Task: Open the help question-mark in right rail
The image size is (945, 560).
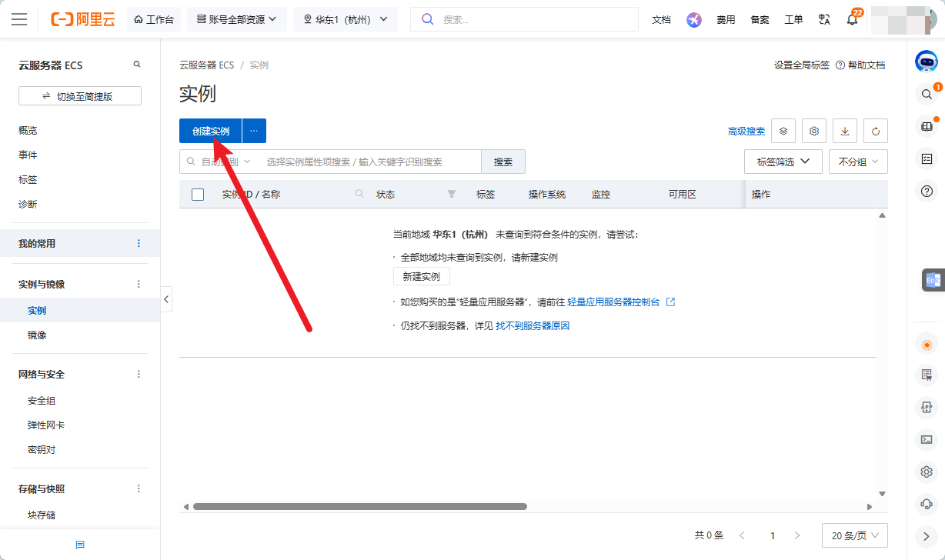Action: click(927, 191)
